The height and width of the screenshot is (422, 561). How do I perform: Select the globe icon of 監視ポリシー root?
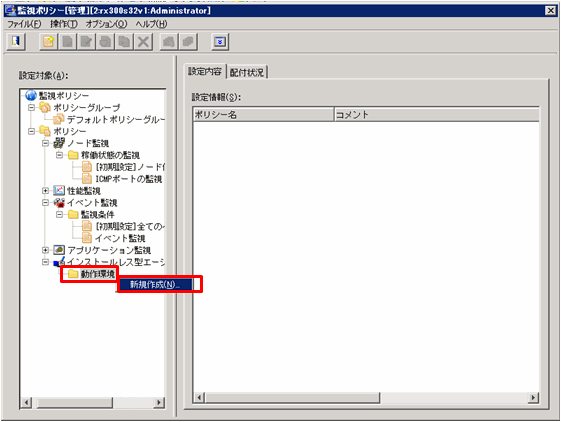(x=31, y=95)
